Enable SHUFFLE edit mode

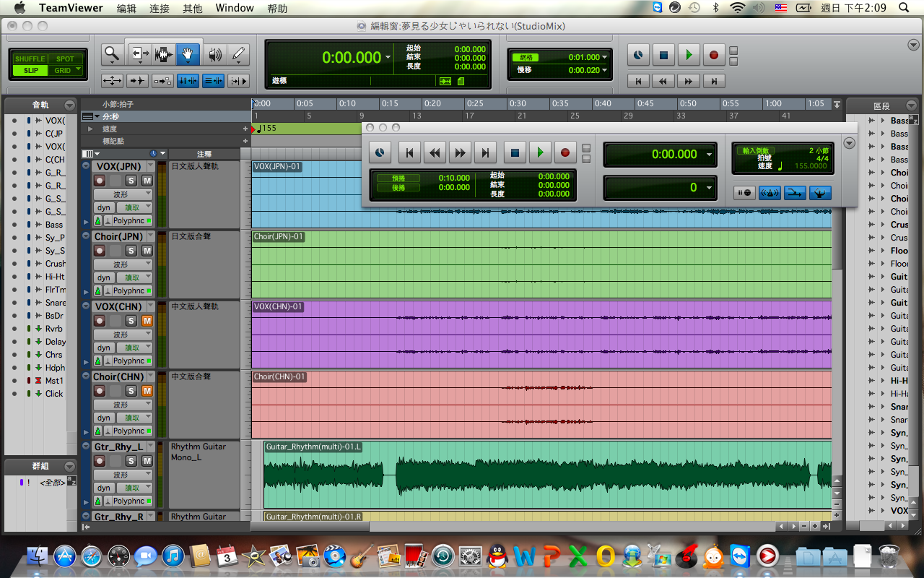(x=30, y=59)
